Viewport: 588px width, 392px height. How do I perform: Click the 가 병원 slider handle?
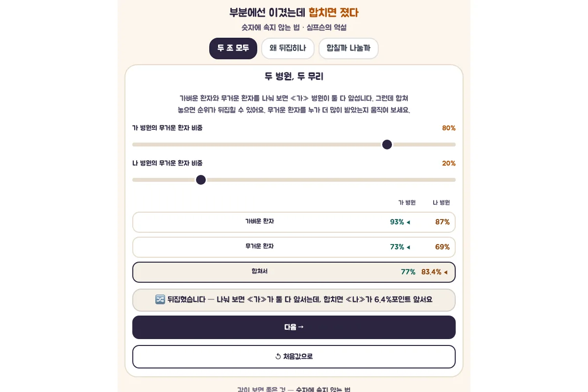point(387,145)
